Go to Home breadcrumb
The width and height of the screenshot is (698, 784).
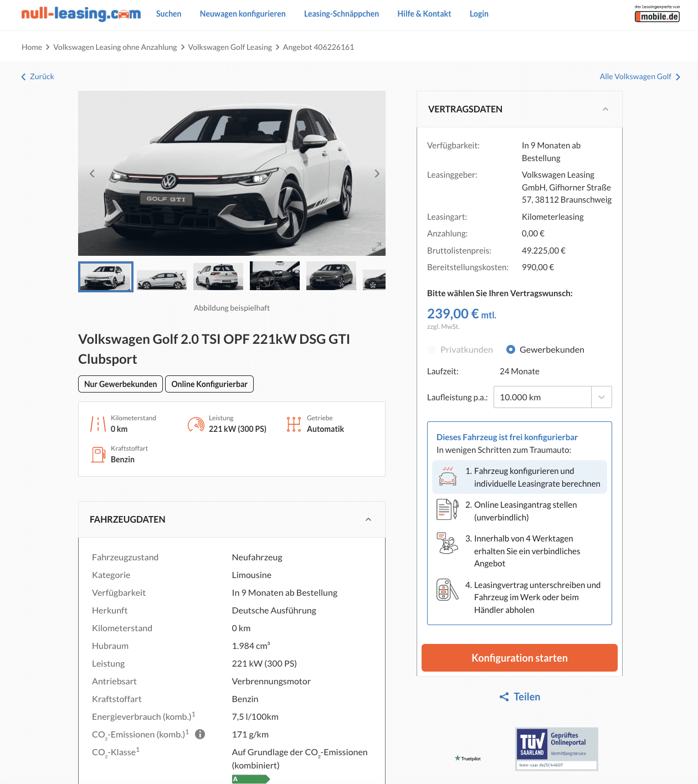tap(32, 47)
